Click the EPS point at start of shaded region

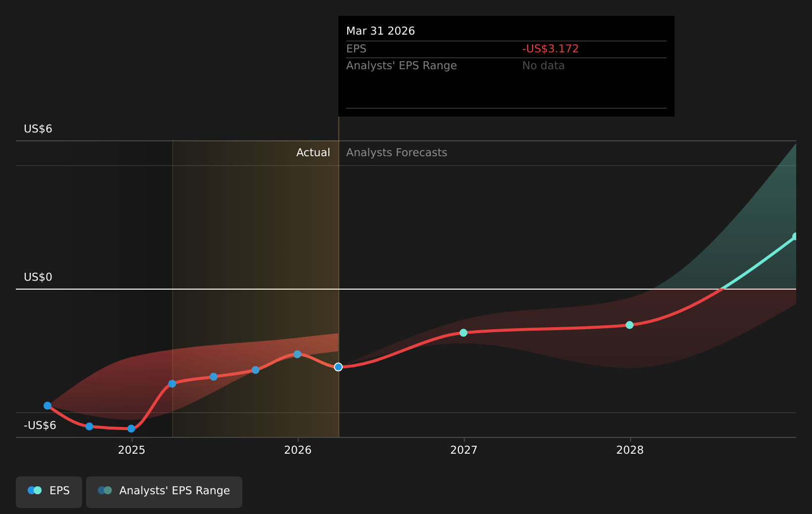(172, 384)
